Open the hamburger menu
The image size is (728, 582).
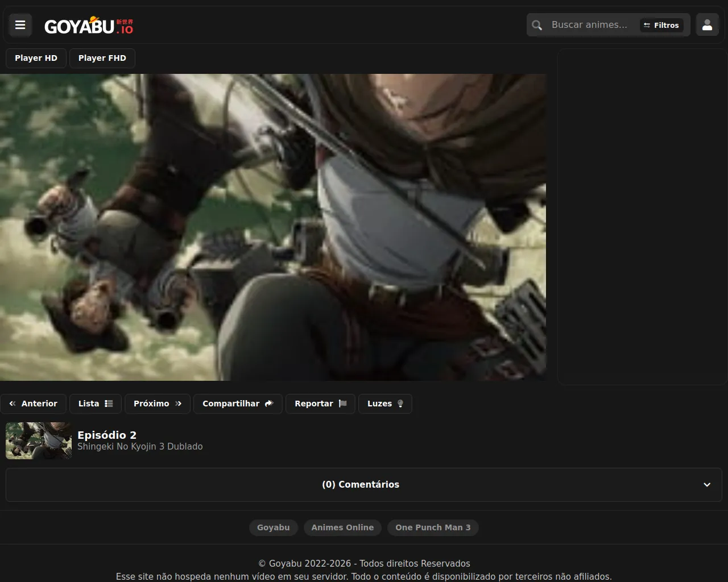[20, 25]
